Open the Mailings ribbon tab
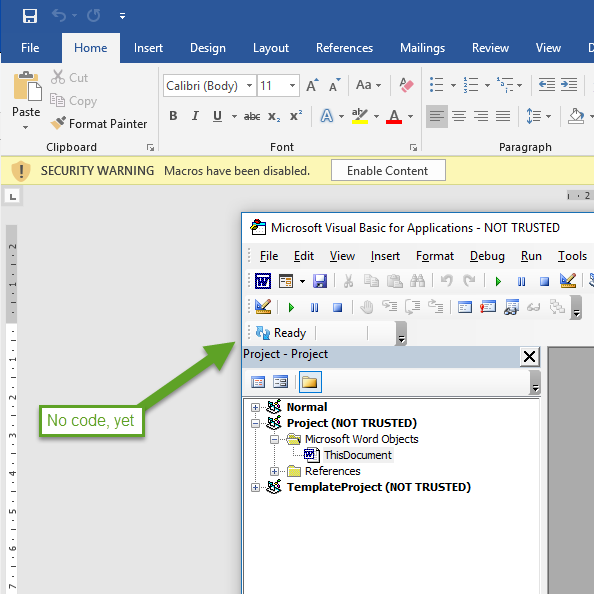594x594 pixels. 422,48
